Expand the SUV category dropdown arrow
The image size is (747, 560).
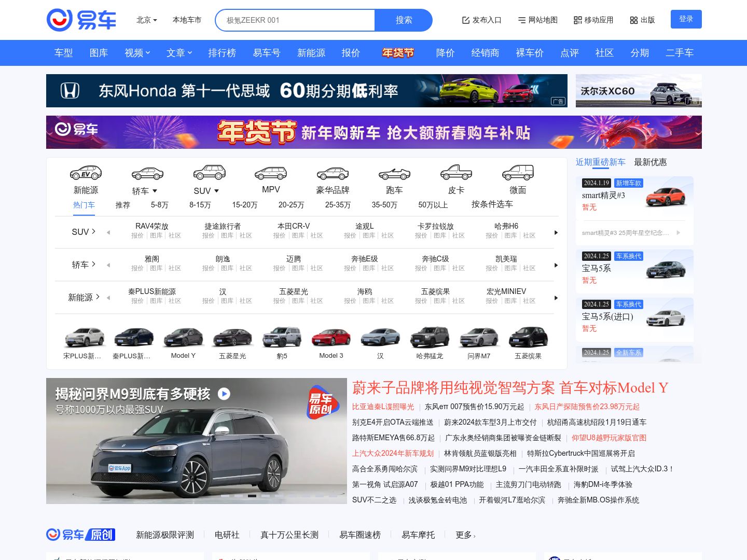216,191
